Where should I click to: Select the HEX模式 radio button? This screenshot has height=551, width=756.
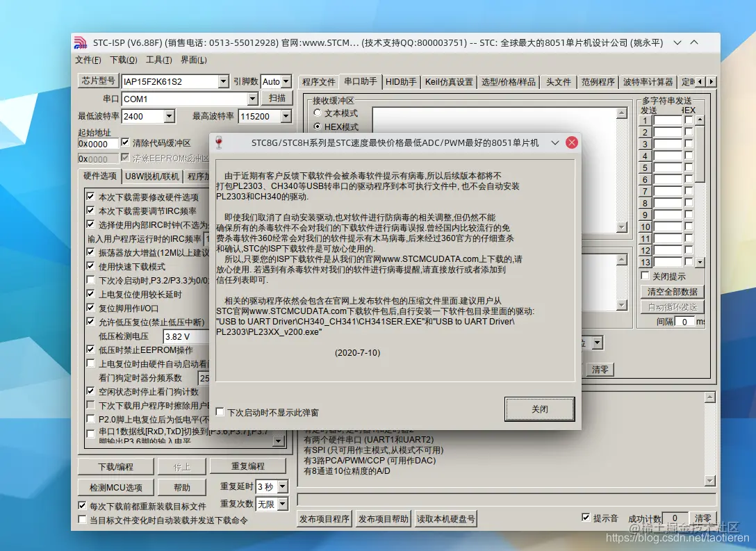click(x=318, y=126)
